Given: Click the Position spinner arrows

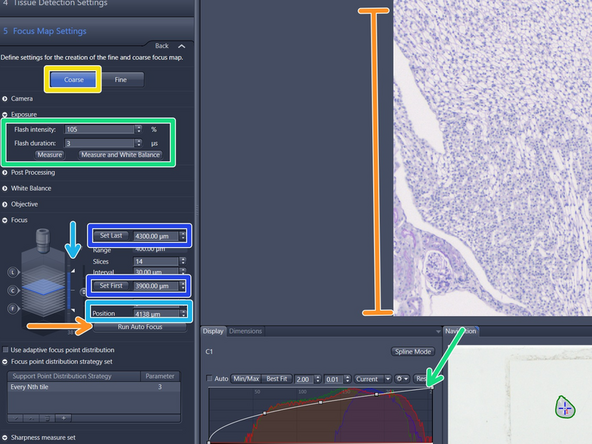Looking at the screenshot, I should pyautogui.click(x=183, y=314).
